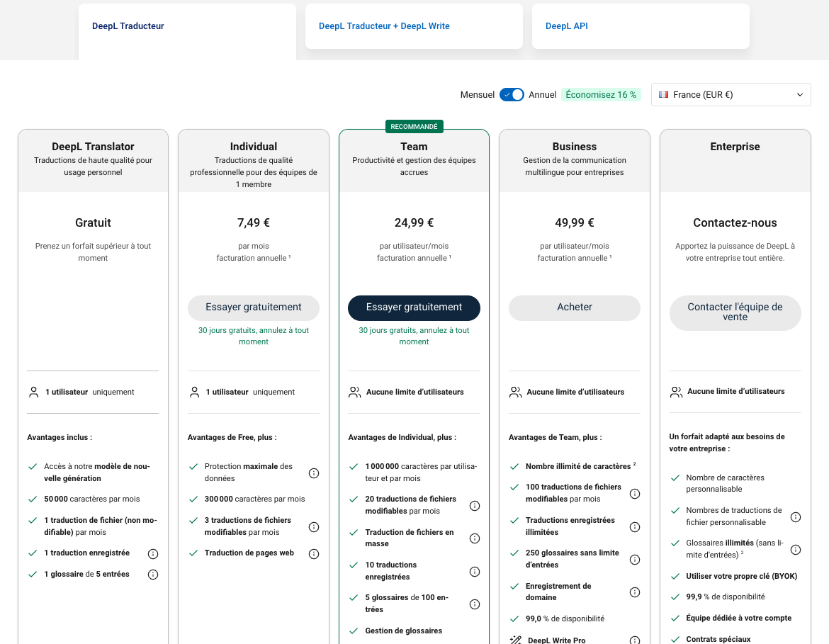
Task: Open info for 5 glossaires de 100 entrées
Action: [475, 604]
